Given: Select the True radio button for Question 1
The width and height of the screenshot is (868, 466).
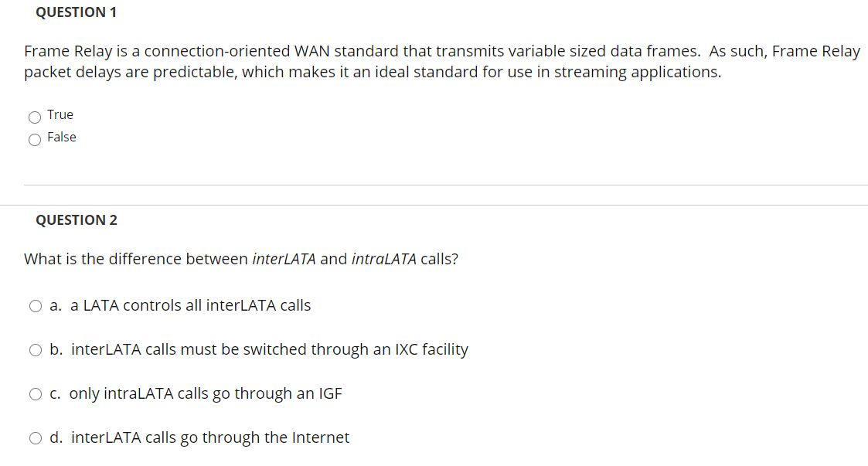Looking at the screenshot, I should [x=35, y=117].
